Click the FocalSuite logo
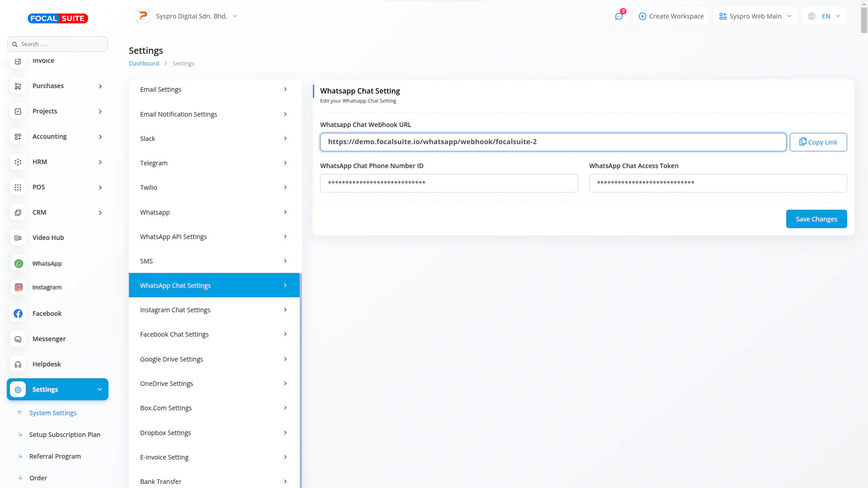Viewport: 868px width, 488px height. click(x=58, y=19)
